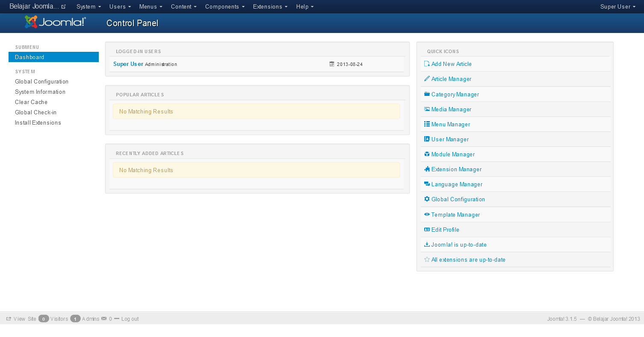644x337 pixels.
Task: Click the external-link icon beside Belajar Joomla
Action: point(63,6)
